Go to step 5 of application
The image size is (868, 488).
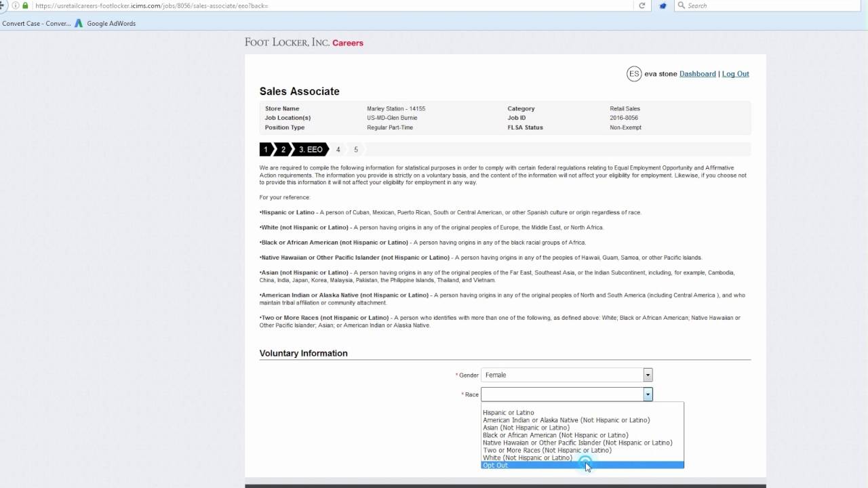click(355, 149)
